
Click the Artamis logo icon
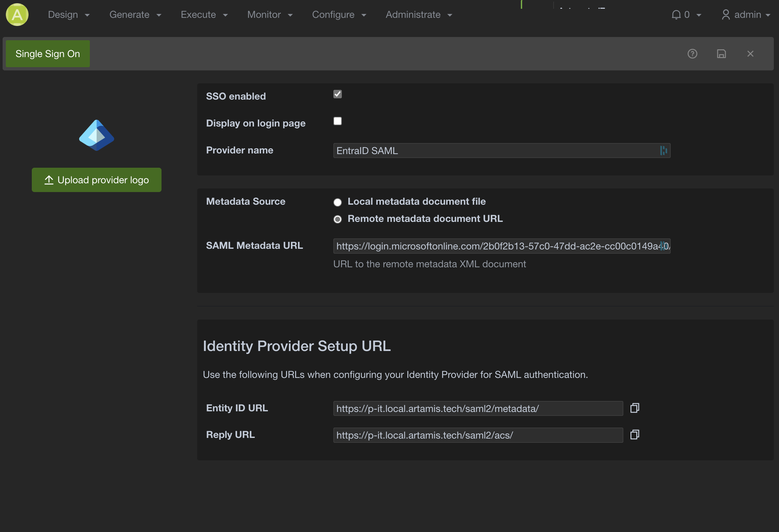pos(17,15)
